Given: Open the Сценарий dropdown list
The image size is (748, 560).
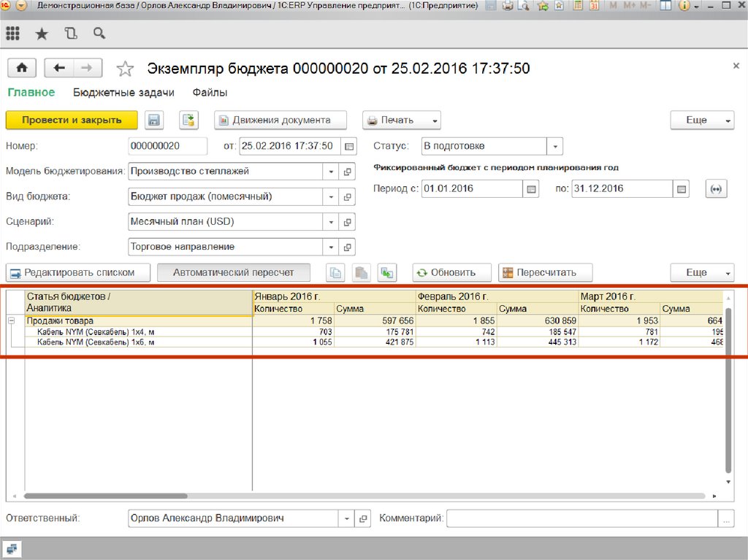Looking at the screenshot, I should coord(331,222).
